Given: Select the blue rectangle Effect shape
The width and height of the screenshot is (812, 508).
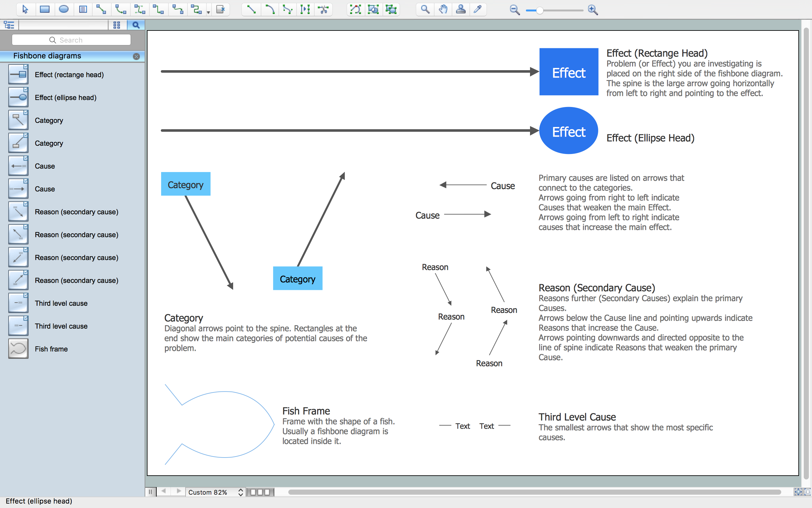Looking at the screenshot, I should (x=569, y=72).
